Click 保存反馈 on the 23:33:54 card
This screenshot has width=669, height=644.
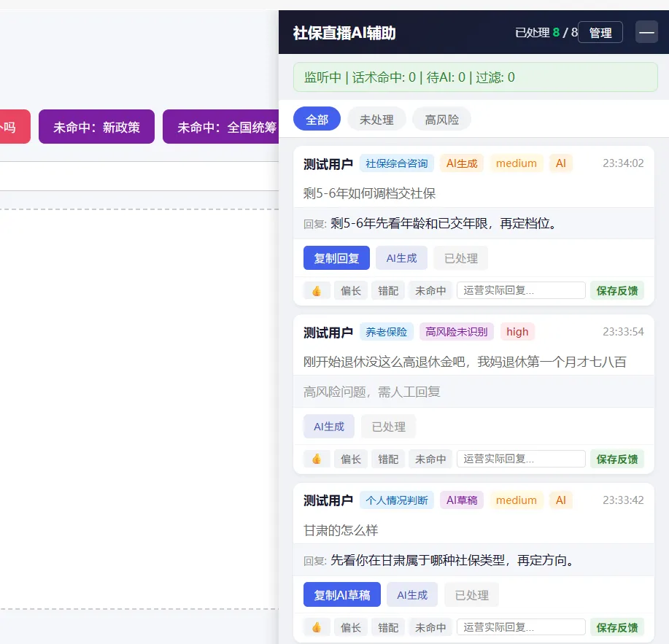coord(617,459)
